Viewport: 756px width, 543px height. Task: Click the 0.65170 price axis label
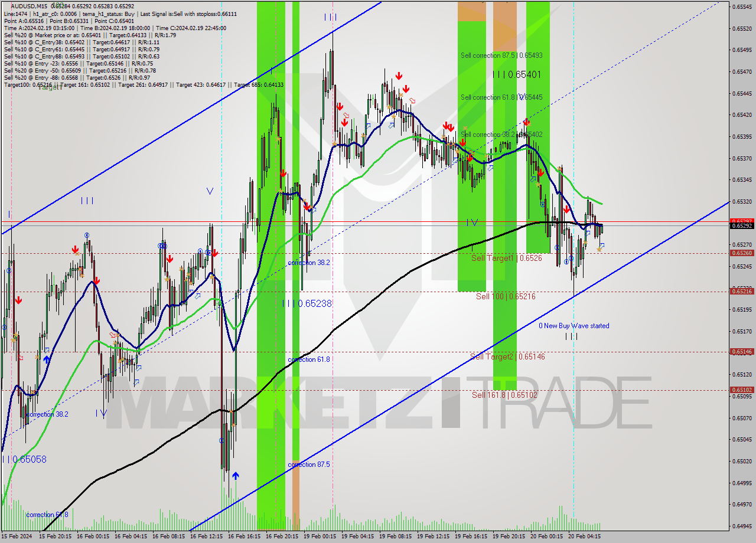[x=742, y=331]
